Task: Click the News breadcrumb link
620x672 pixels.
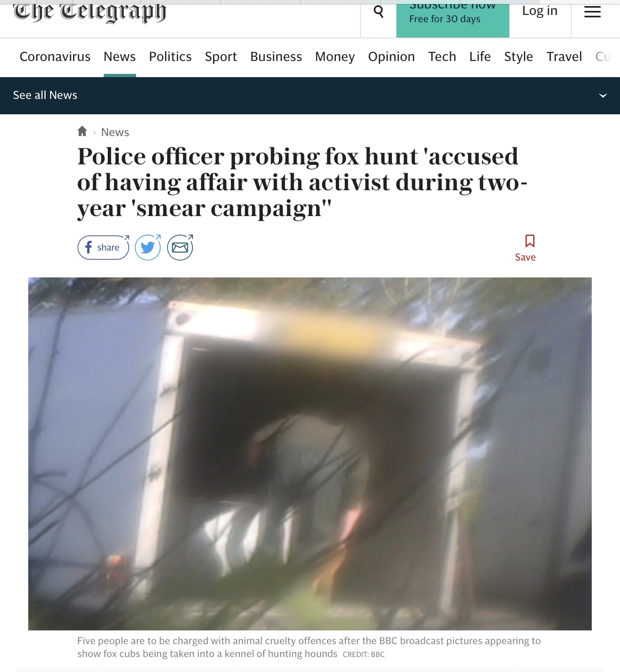Action: pos(115,132)
